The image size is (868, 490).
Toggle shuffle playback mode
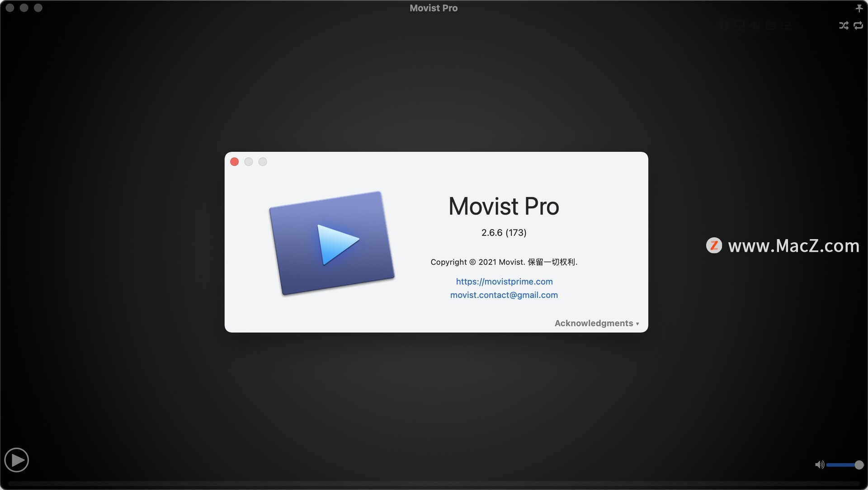(844, 26)
